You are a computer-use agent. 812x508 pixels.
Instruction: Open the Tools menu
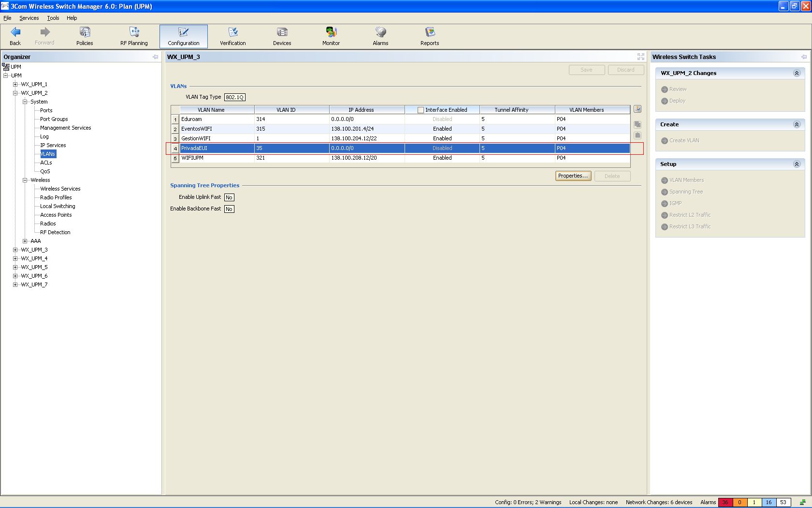53,18
